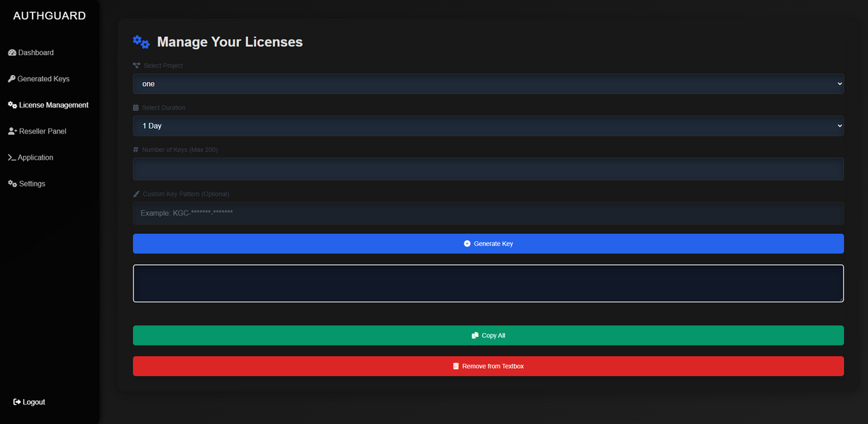Click the Settings gear icon
The image size is (868, 424).
pos(11,183)
